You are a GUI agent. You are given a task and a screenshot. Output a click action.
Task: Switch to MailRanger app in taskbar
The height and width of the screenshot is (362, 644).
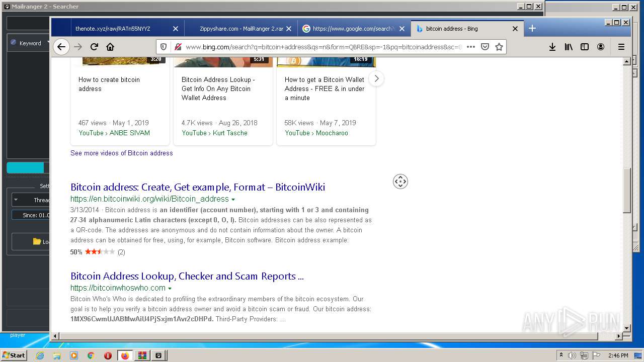point(158,355)
